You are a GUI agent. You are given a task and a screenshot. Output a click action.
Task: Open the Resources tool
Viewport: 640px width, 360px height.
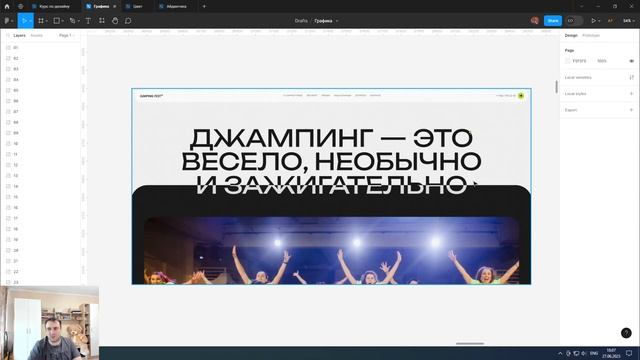[x=102, y=20]
